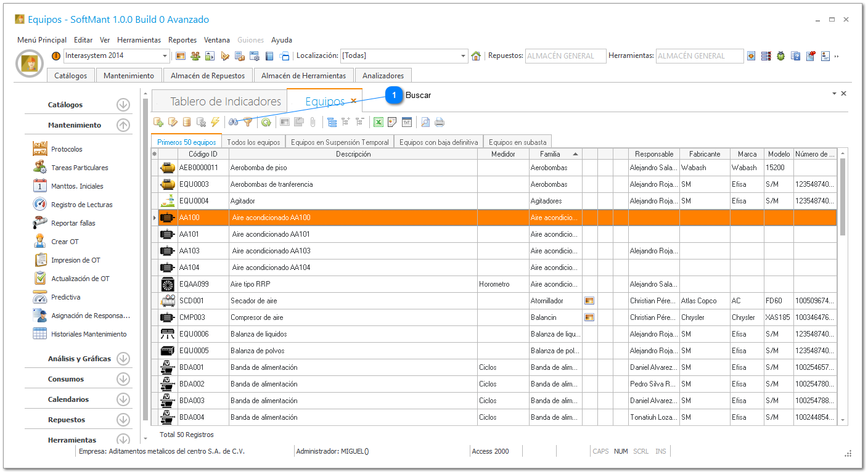Sort by the Familia column header
The image size is (868, 474).
point(550,154)
